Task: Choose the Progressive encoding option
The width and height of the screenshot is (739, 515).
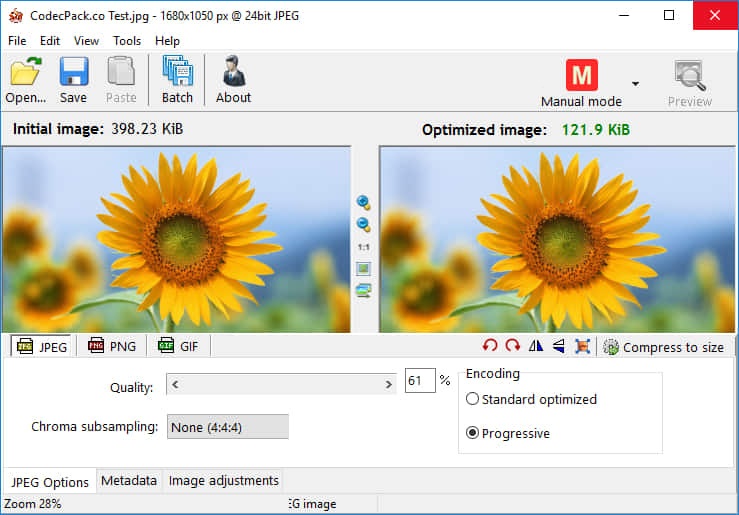Action: tap(473, 434)
